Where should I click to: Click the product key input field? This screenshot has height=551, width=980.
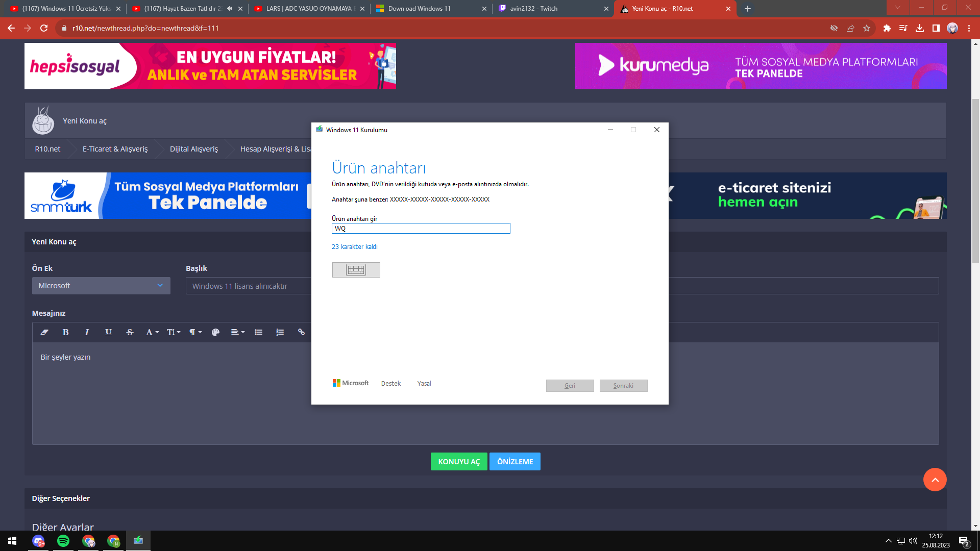coord(421,229)
